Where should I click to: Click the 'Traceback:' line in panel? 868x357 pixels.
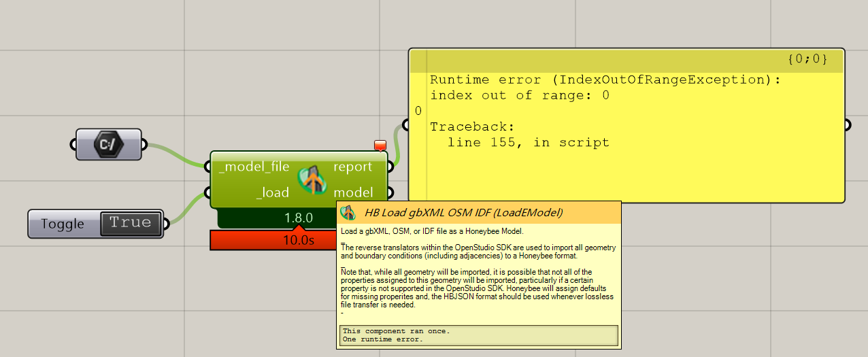[x=473, y=126]
